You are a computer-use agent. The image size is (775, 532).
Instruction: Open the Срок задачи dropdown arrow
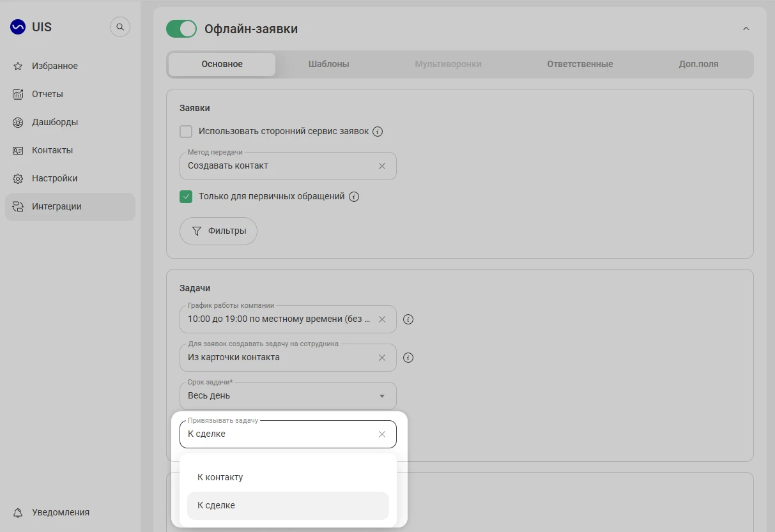[x=382, y=396]
